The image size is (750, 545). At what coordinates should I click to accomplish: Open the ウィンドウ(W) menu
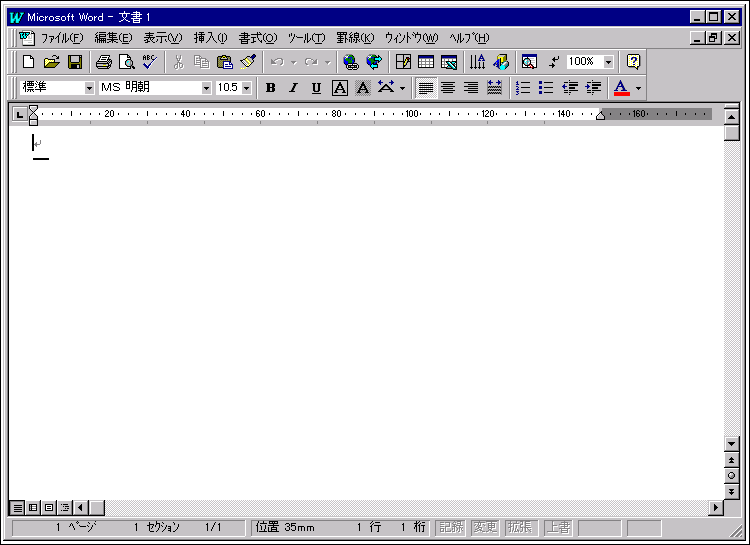tap(411, 38)
